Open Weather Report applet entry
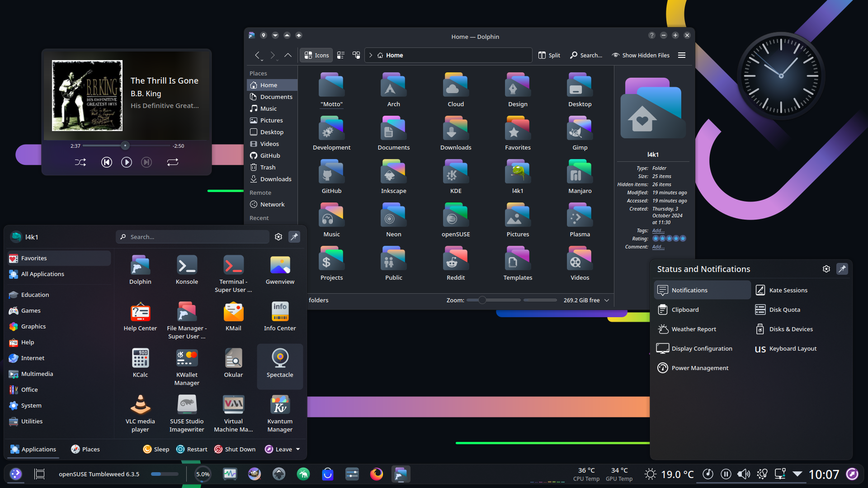Screen dimensions: 868x488 click(702, 329)
